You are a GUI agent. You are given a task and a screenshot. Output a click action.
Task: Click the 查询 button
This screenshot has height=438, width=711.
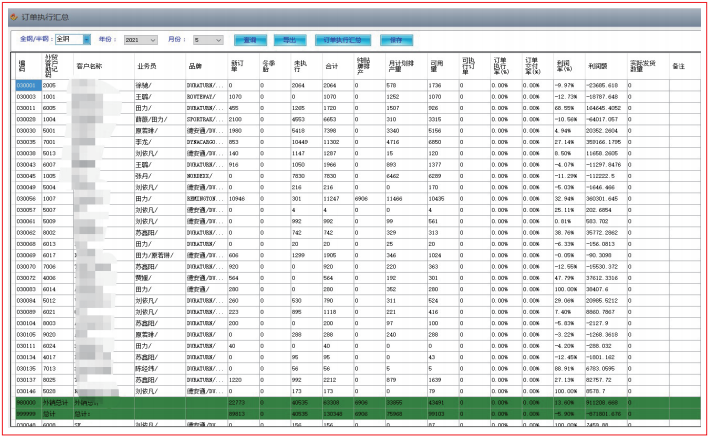pyautogui.click(x=250, y=39)
